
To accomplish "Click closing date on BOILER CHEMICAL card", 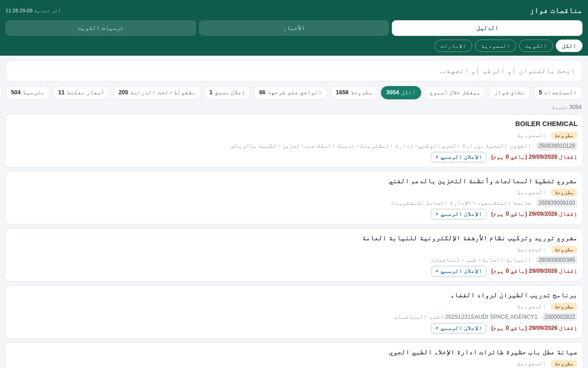I will coord(534,157).
